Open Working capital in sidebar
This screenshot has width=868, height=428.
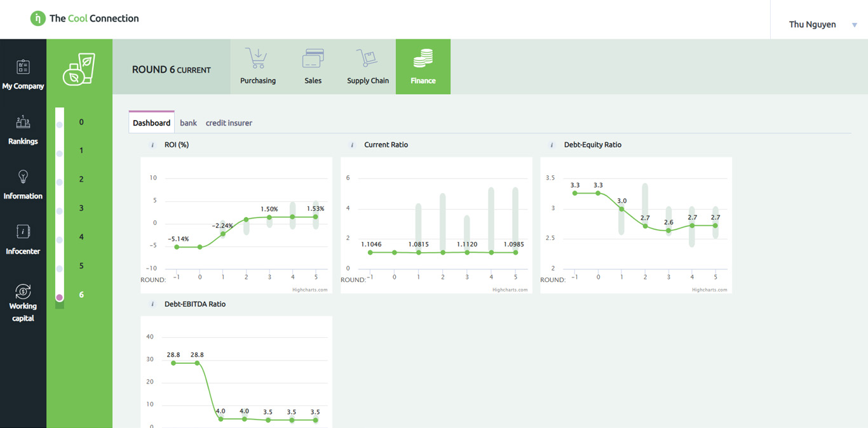pos(23,292)
